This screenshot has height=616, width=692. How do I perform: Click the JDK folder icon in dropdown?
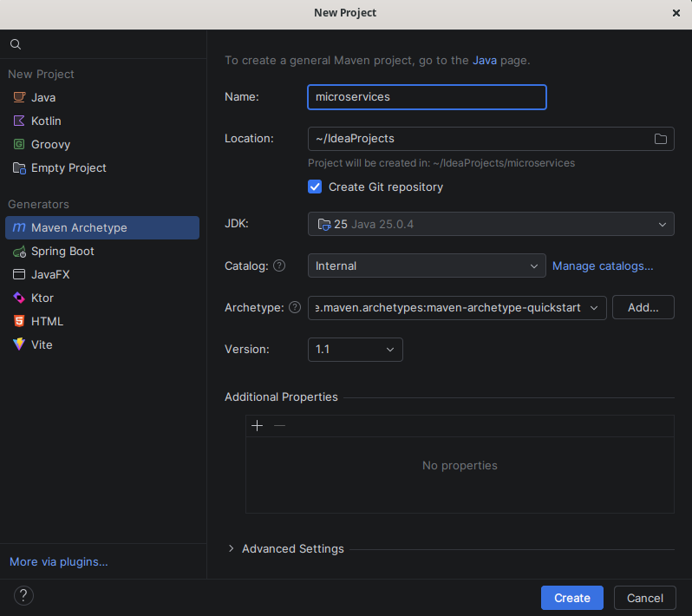(324, 225)
